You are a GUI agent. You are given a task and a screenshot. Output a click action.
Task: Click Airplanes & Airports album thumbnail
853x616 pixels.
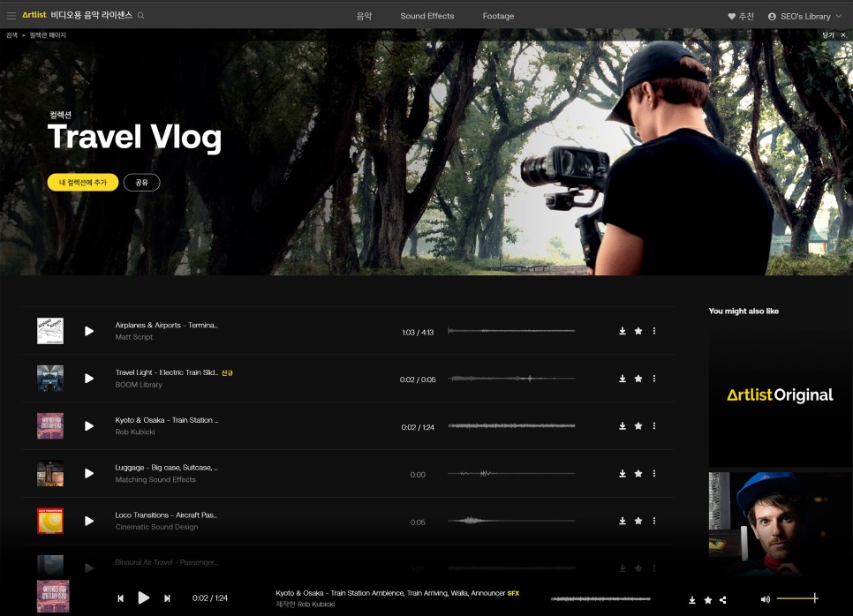(50, 331)
